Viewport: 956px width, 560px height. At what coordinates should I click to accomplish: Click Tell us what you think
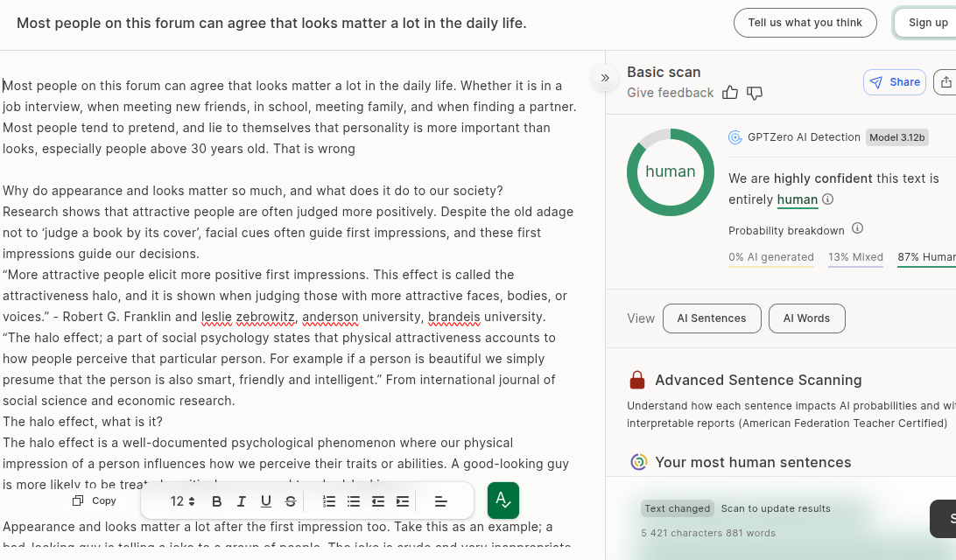point(805,23)
